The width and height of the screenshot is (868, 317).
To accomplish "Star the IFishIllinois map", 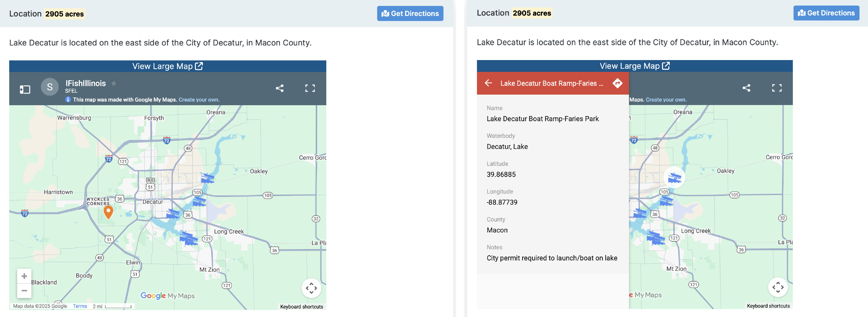I will coord(114,83).
